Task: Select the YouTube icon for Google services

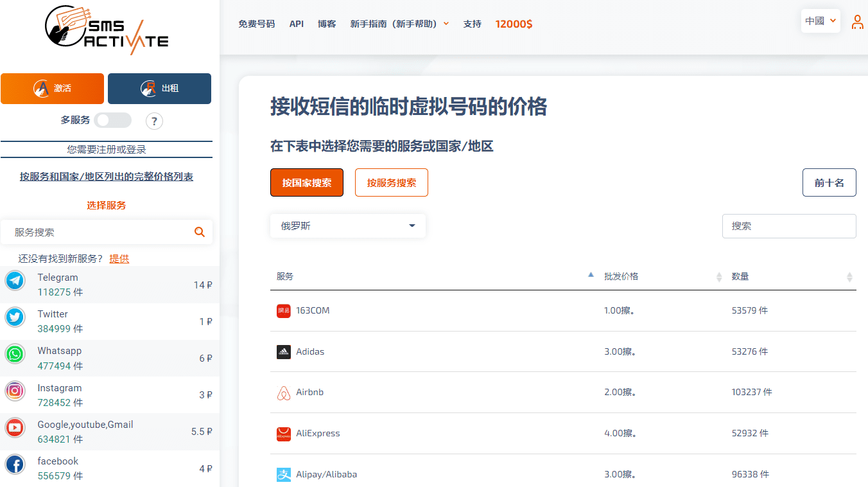Action: point(15,427)
